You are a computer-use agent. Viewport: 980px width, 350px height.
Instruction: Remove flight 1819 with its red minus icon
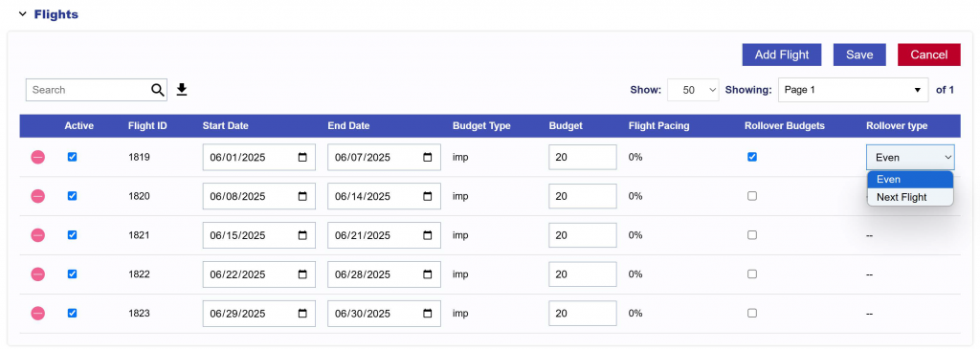coord(38,158)
